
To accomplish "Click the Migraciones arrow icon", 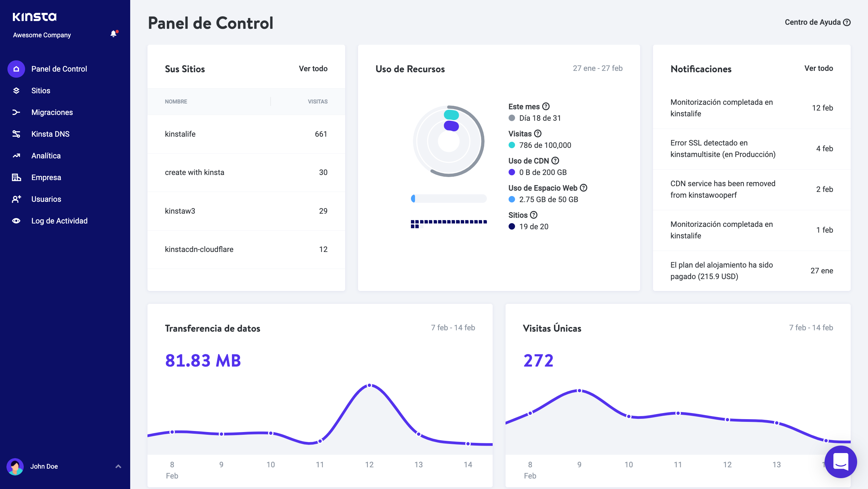I will click(x=16, y=112).
